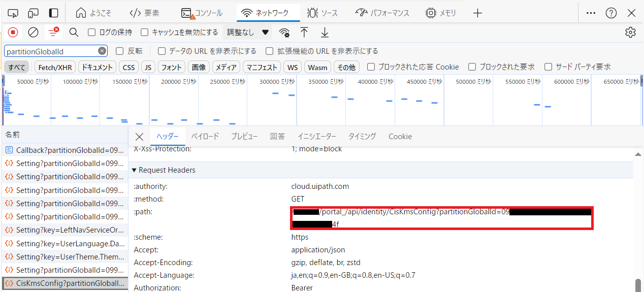The width and height of the screenshot is (644, 292).
Task: Stop recording network log
Action: point(13,33)
